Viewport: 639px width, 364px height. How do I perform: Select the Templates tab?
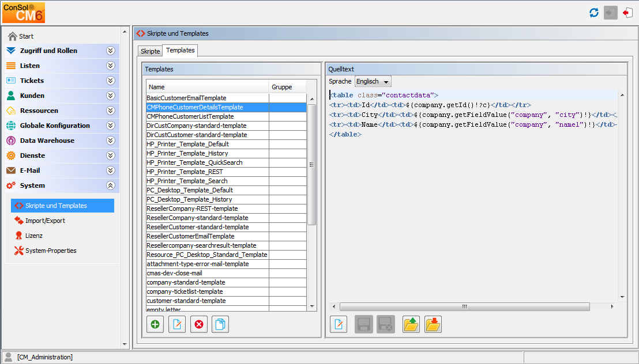click(180, 51)
